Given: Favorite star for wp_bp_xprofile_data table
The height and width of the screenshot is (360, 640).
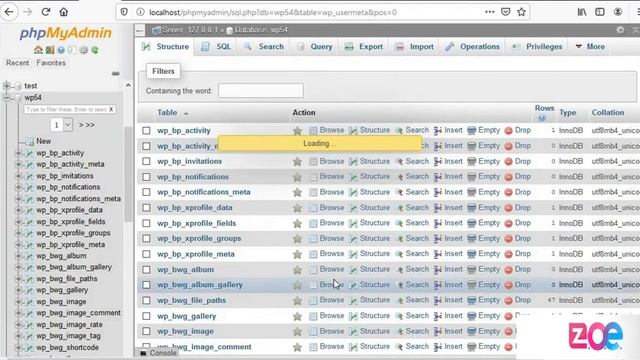Looking at the screenshot, I should [297, 208].
